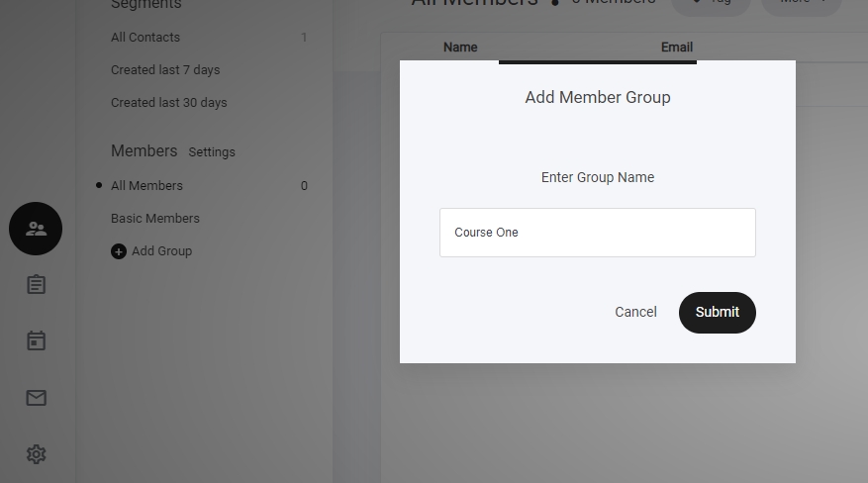Click the Enter Group Name text field

(x=597, y=233)
